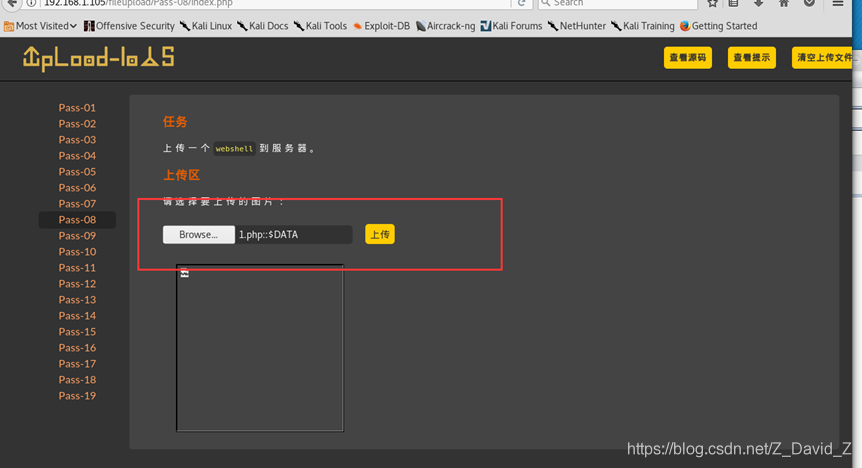The width and height of the screenshot is (862, 468).
Task: Select Pass-14 in the sidebar
Action: [77, 316]
